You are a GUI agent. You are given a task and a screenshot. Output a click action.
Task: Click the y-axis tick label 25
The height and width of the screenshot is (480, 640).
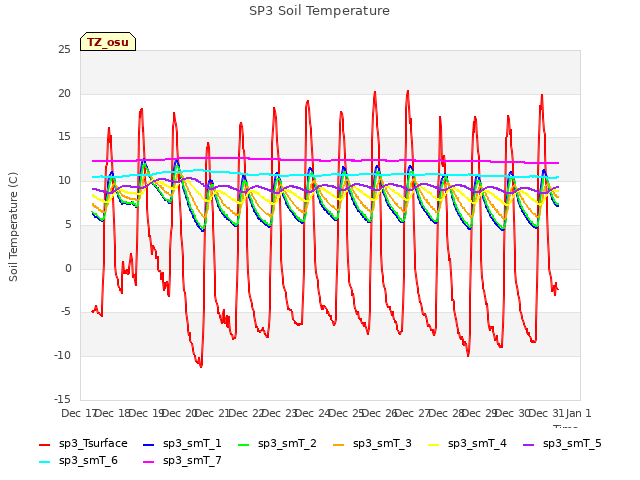coord(64,50)
